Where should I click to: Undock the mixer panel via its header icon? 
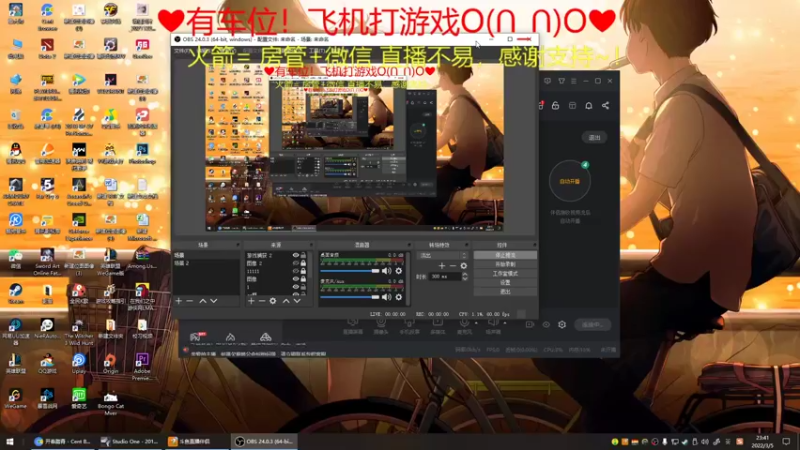tap(409, 245)
